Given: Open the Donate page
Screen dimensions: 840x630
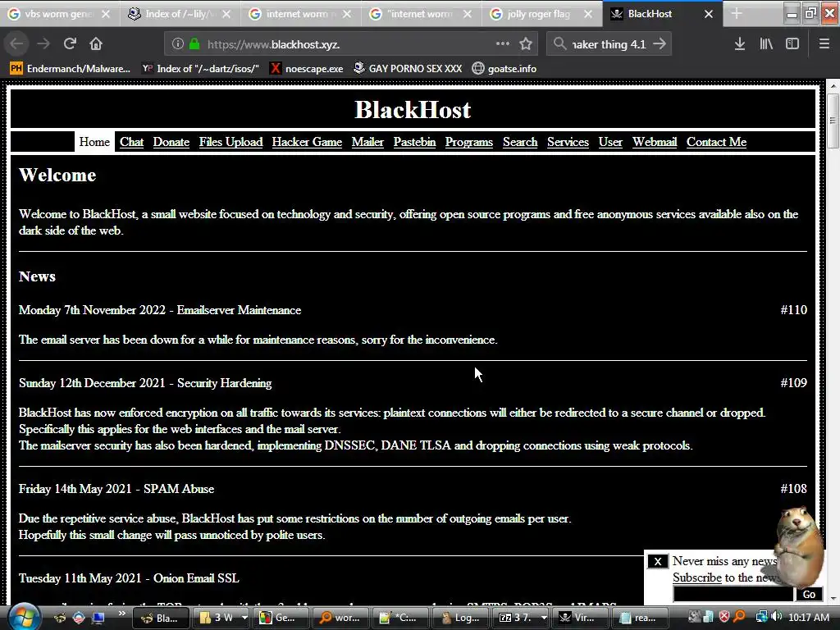Looking at the screenshot, I should tap(171, 142).
